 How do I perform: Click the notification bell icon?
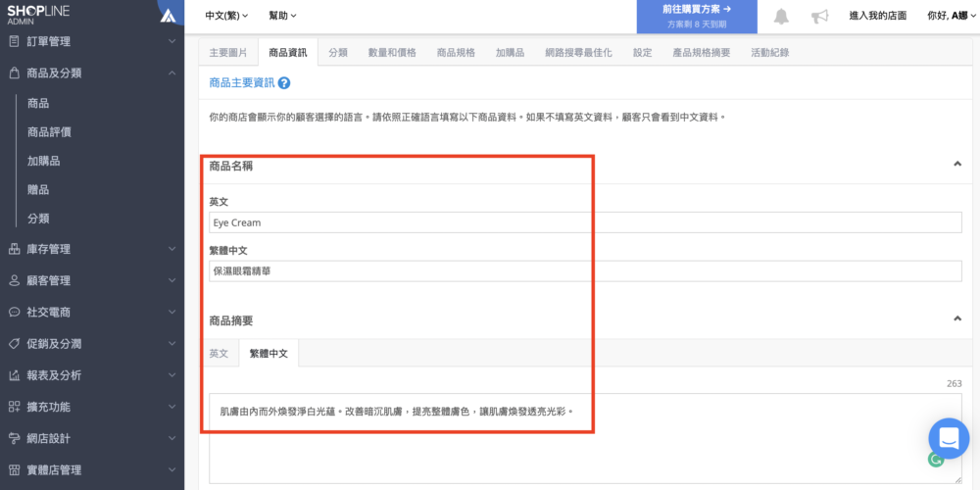(x=781, y=17)
